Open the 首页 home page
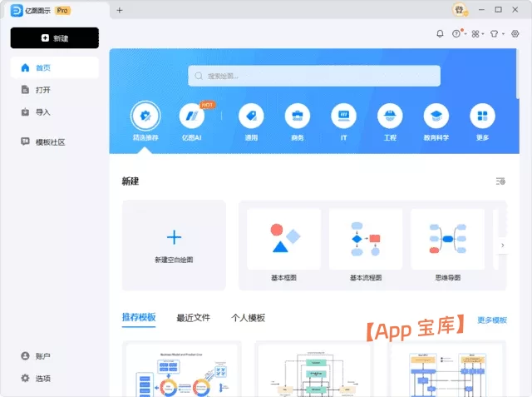The height and width of the screenshot is (397, 532). point(55,67)
